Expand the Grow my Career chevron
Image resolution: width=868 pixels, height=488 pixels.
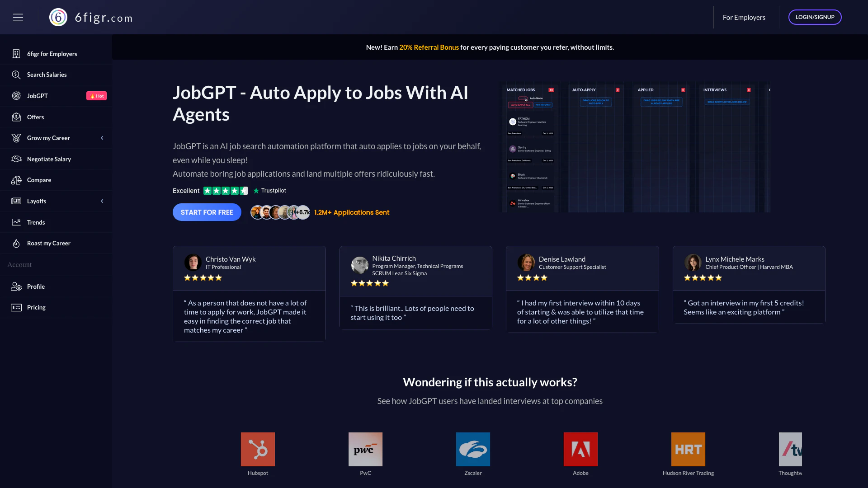pos(102,138)
